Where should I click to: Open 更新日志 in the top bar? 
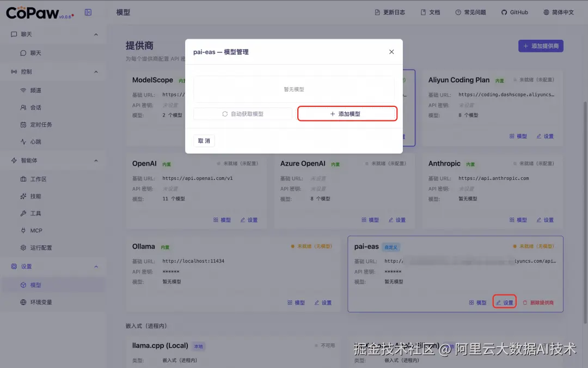pos(390,13)
